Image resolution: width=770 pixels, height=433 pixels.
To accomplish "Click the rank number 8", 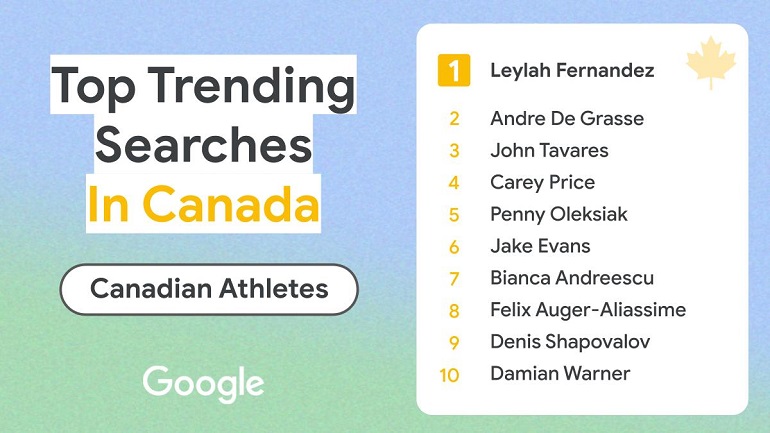I will [454, 311].
